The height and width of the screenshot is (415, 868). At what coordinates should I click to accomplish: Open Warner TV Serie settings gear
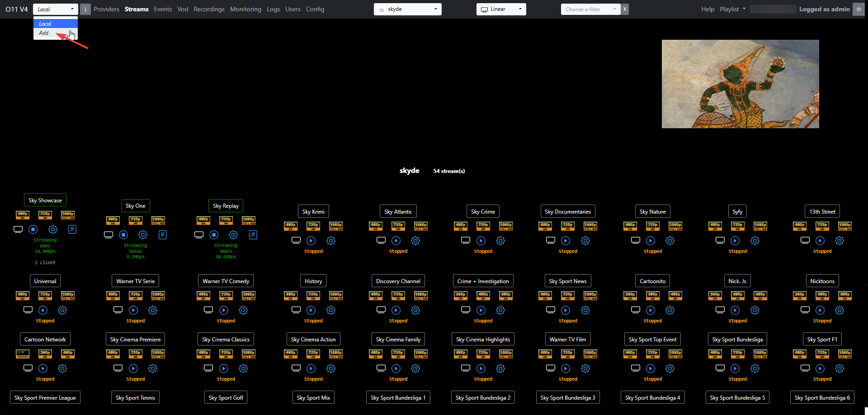point(153,310)
